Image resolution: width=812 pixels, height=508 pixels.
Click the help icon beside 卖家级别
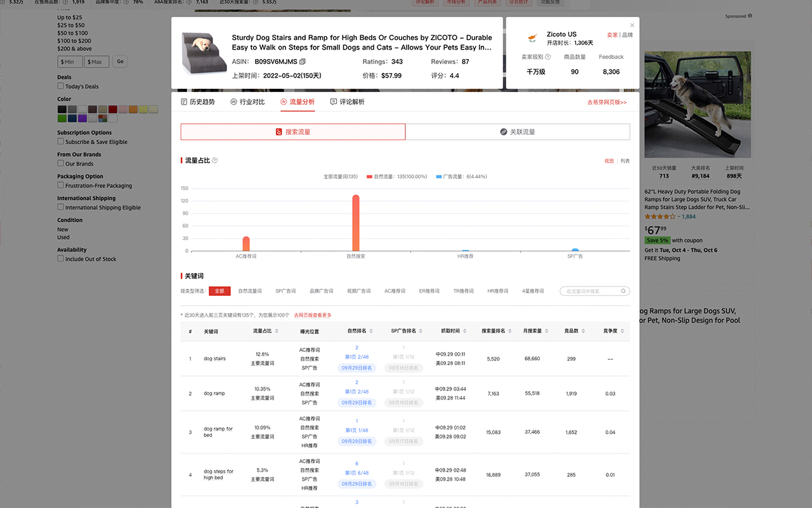click(548, 57)
